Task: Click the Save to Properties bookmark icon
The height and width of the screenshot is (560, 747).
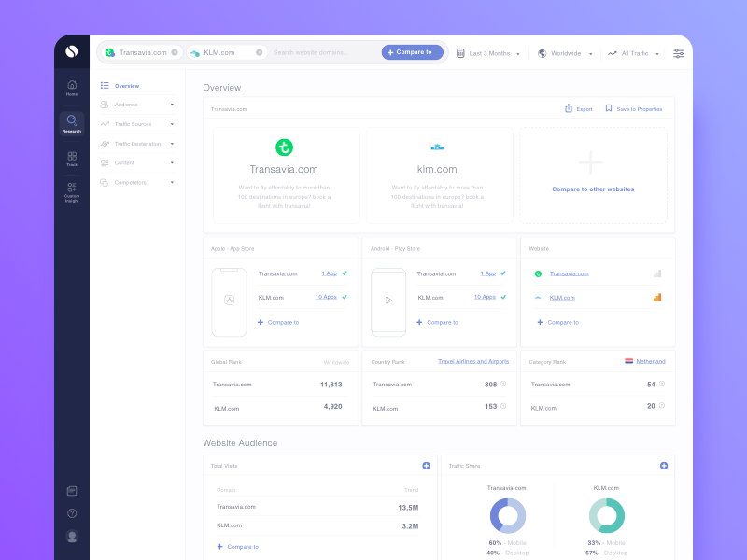Action: point(609,108)
